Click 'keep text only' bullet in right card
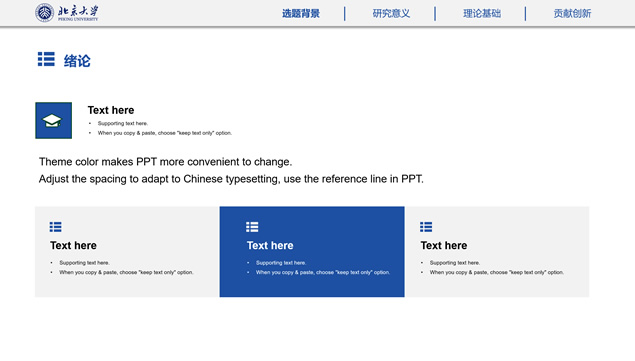Viewport: 635px width, 361px height. [496, 272]
